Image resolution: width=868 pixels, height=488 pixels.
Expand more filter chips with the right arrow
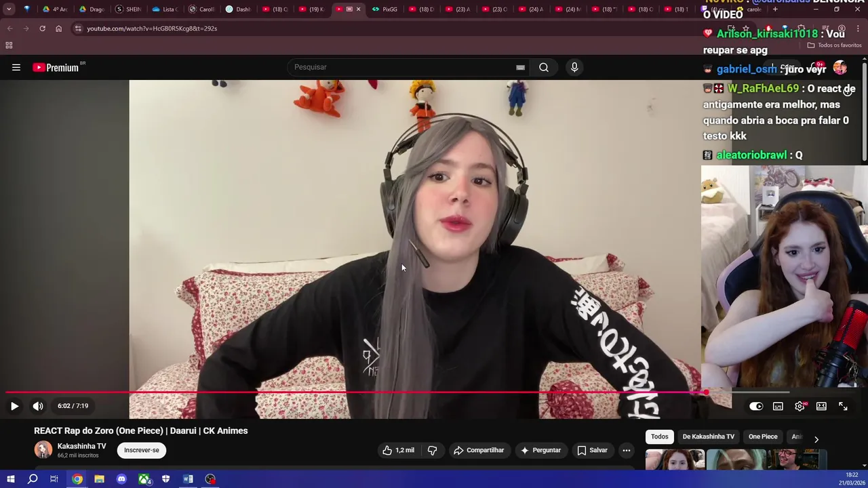816,439
